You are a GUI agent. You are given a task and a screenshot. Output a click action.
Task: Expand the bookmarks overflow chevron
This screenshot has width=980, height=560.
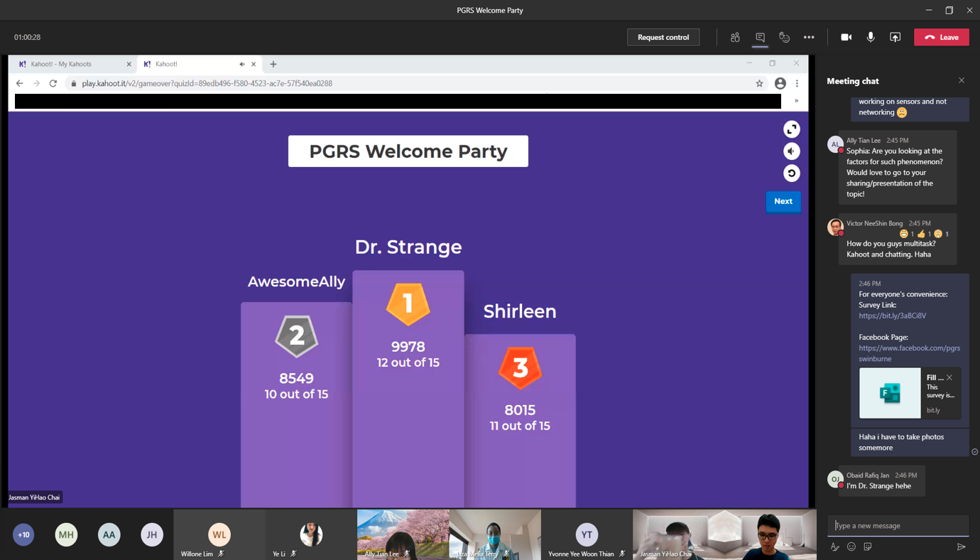click(x=796, y=101)
